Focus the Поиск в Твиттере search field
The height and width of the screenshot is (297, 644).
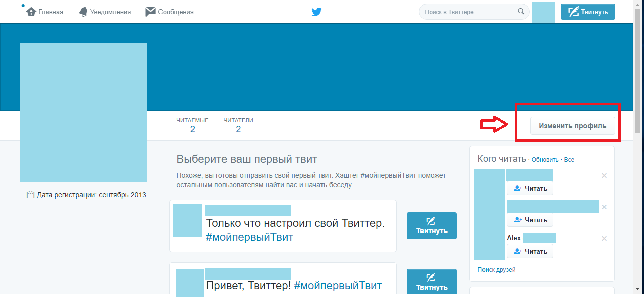point(474,12)
